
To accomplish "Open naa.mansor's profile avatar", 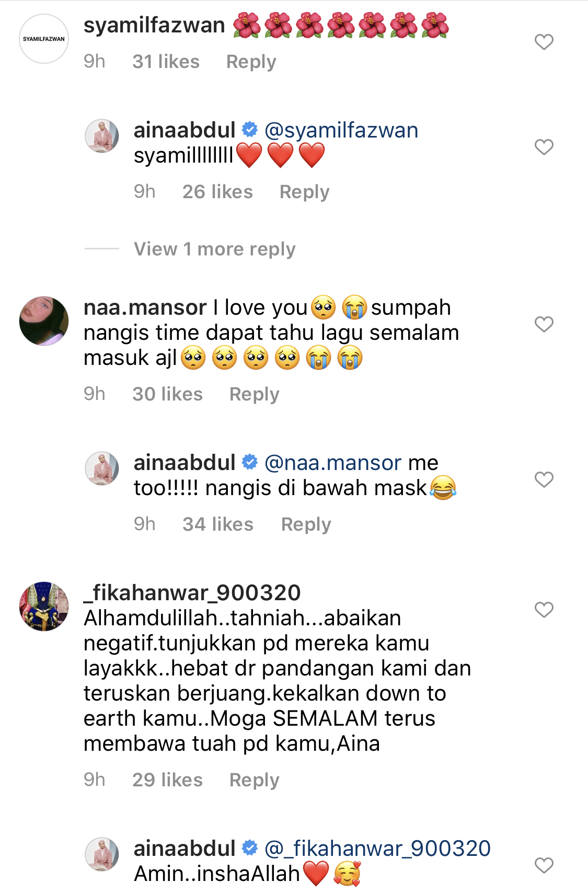I will (x=44, y=321).
